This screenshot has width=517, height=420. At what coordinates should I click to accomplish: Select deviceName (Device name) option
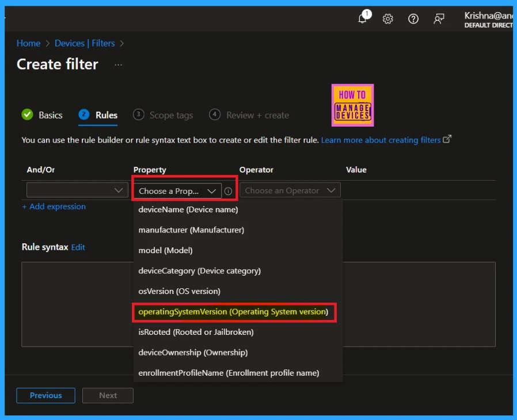(x=238, y=209)
